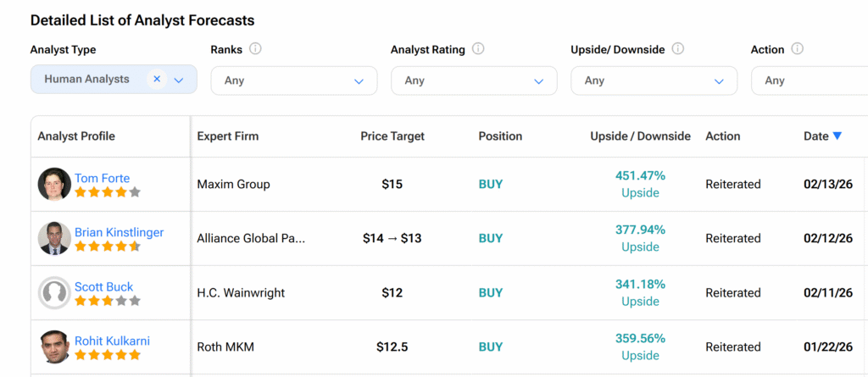Click Tom Forte's profile photo
This screenshot has width=868, height=377.
tap(54, 185)
